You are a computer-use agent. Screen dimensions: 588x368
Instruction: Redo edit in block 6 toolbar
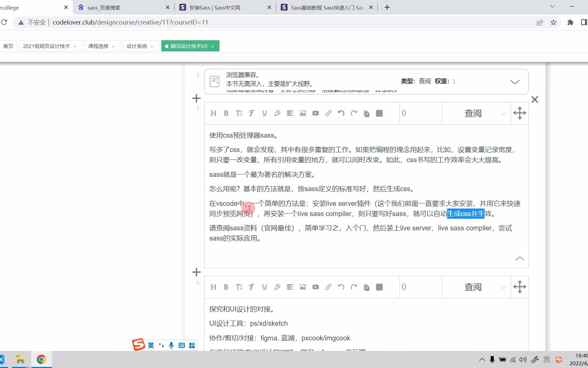click(x=354, y=287)
